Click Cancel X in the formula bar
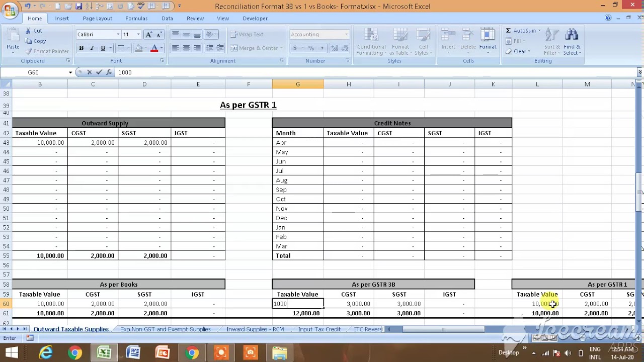 click(x=90, y=72)
